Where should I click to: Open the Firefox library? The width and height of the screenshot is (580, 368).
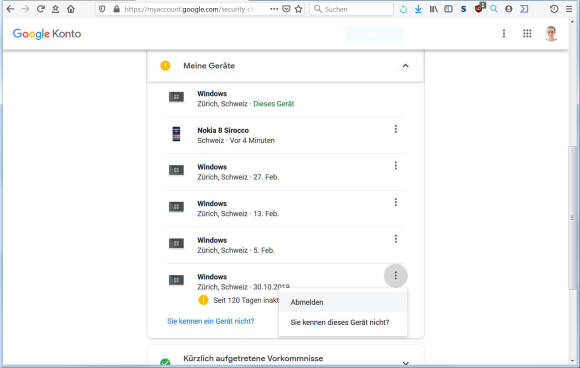click(x=434, y=9)
